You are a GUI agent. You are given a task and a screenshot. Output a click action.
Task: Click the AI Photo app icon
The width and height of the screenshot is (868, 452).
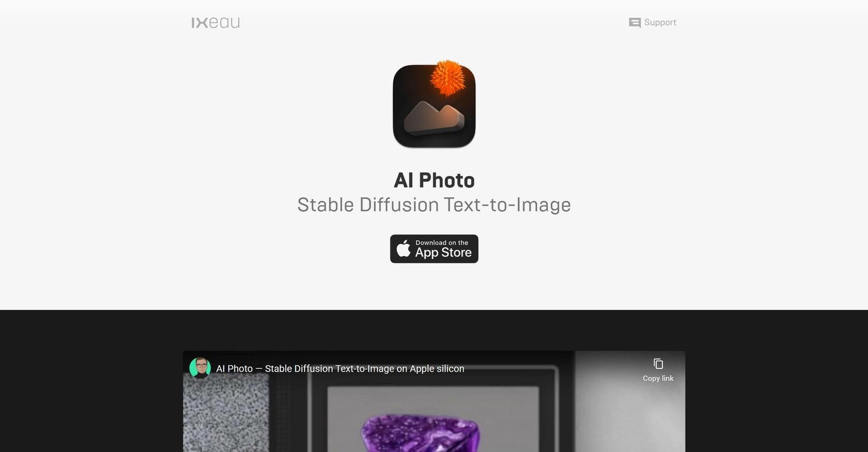tap(434, 106)
